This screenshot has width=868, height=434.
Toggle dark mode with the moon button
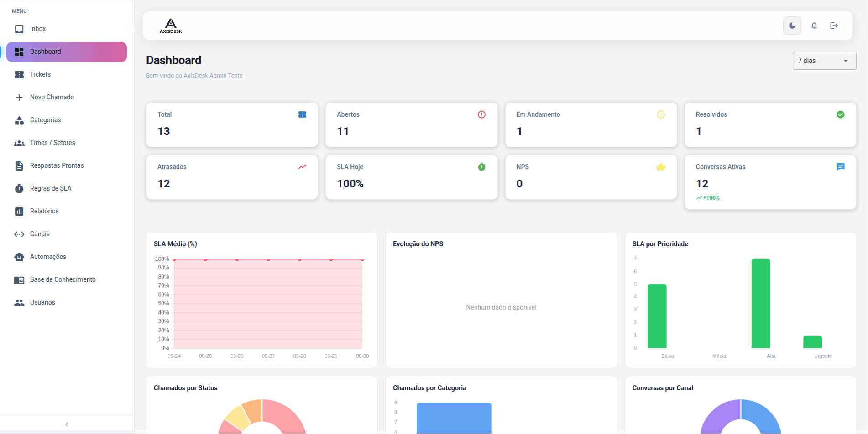tap(792, 26)
